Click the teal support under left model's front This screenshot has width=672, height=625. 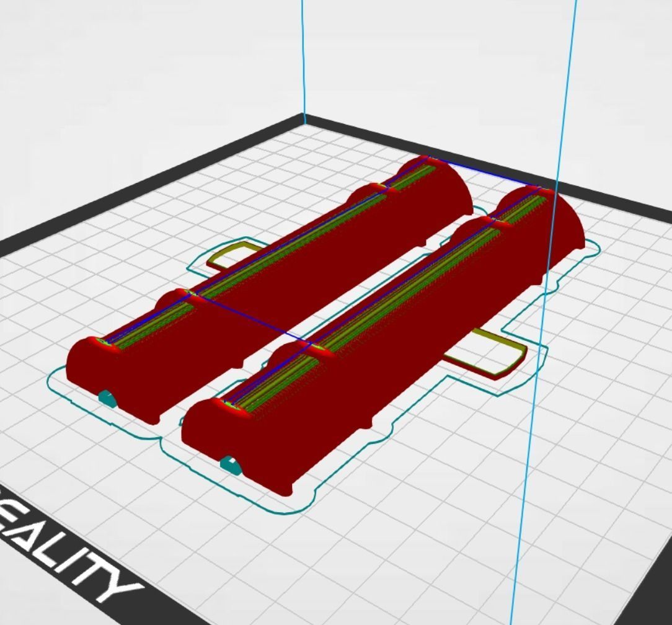(108, 398)
